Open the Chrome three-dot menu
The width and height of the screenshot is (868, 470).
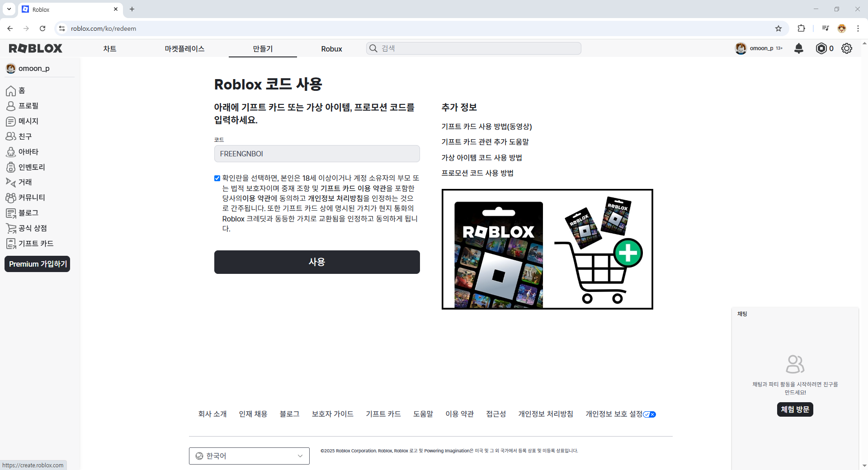pyautogui.click(x=858, y=28)
